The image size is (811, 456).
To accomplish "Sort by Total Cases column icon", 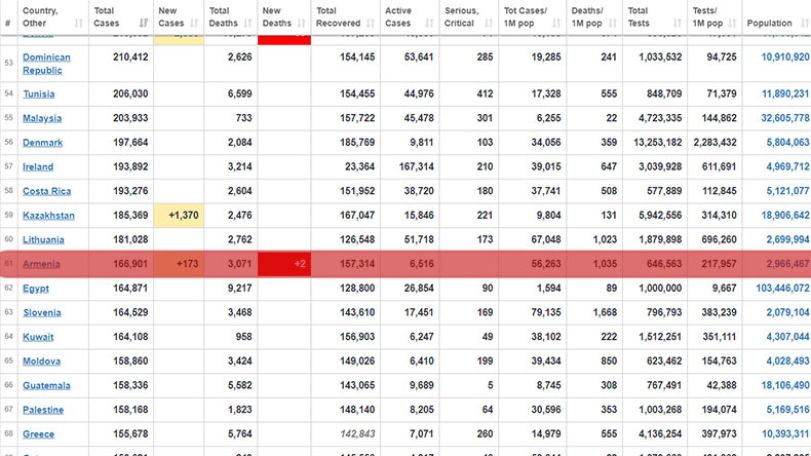I will [x=144, y=23].
